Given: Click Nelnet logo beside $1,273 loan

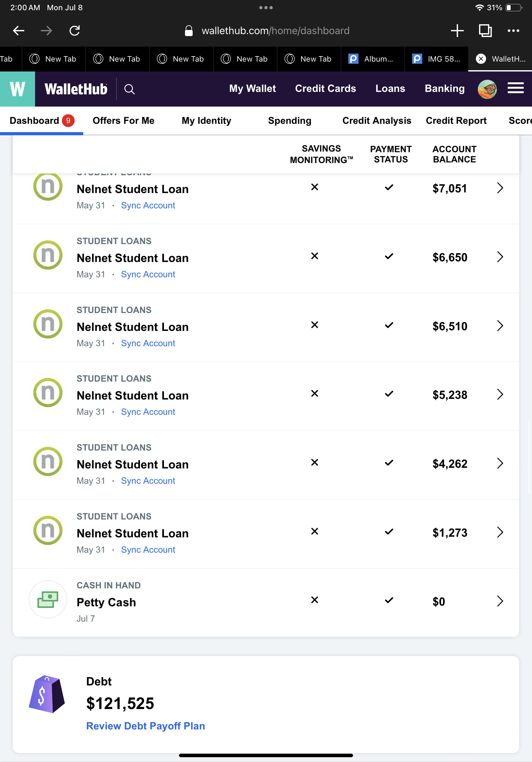Looking at the screenshot, I should pos(48,530).
